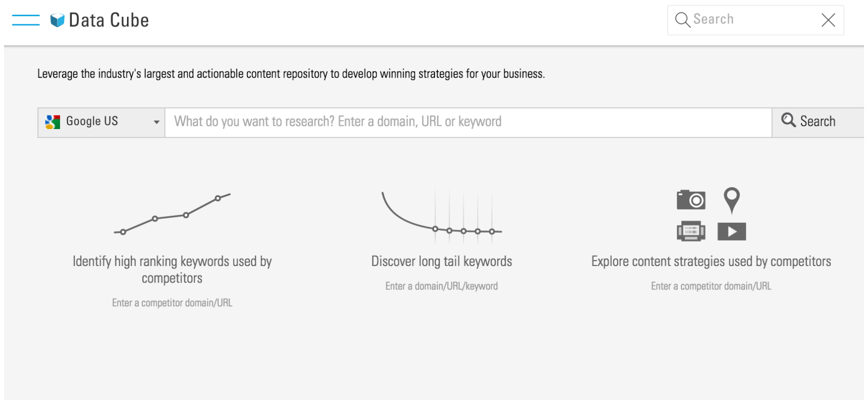Image resolution: width=868 pixels, height=403 pixels.
Task: Click the Data Cube title text
Action: [109, 20]
